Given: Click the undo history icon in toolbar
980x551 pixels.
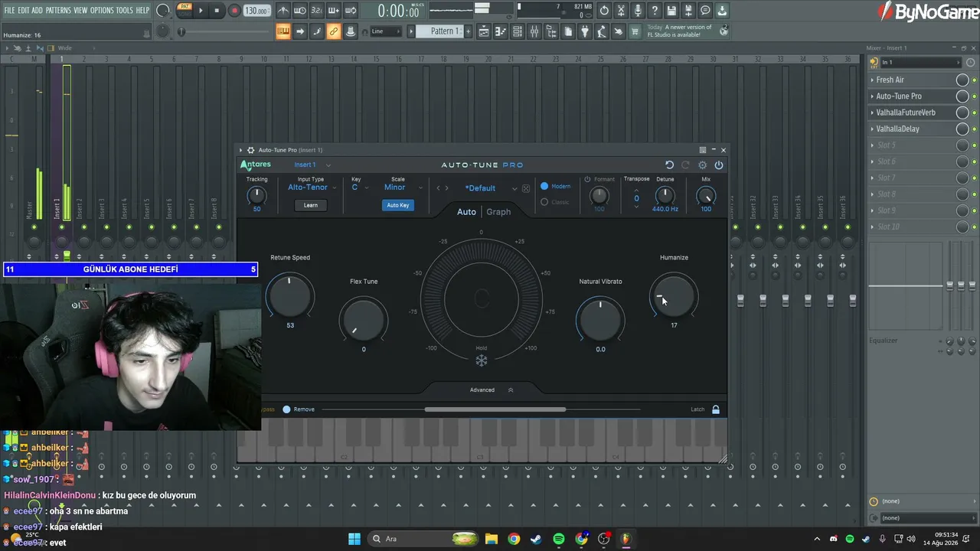Looking at the screenshot, I should tap(604, 11).
